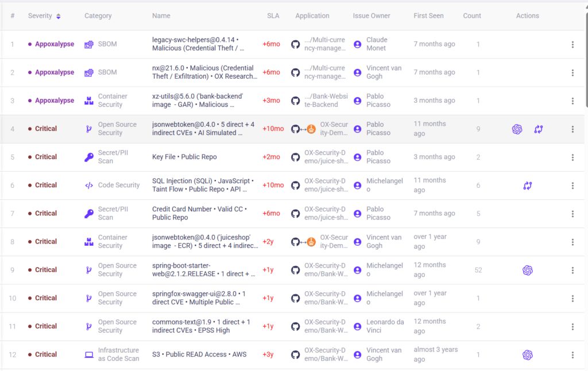Click the AI assistant icon for S3 row
The height and width of the screenshot is (371, 588).
click(x=528, y=355)
